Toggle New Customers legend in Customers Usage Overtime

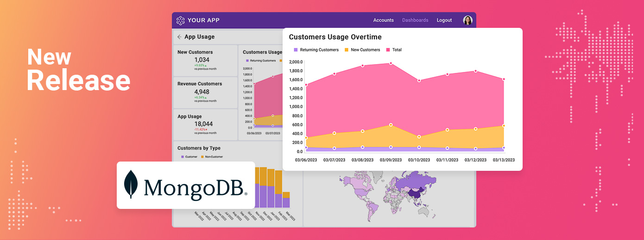(x=362, y=50)
